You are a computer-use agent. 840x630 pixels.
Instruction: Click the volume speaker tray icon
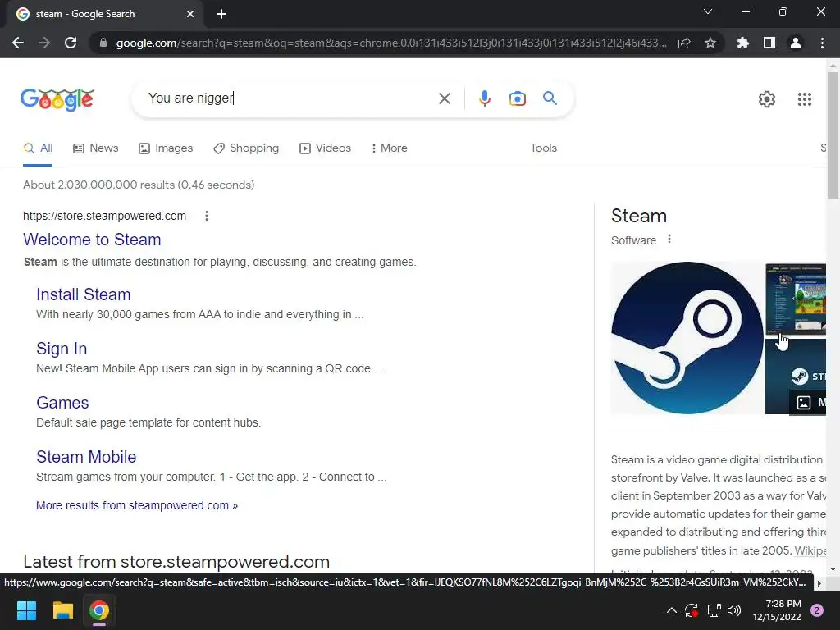pos(734,610)
